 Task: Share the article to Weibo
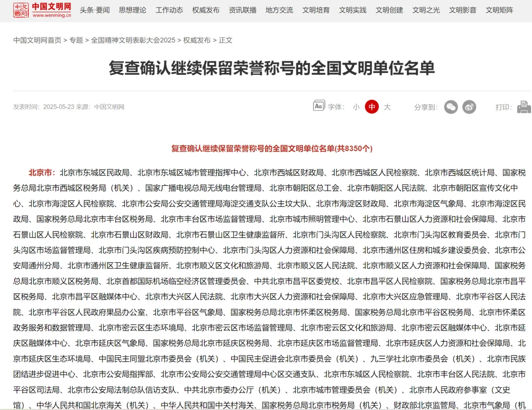click(x=469, y=107)
